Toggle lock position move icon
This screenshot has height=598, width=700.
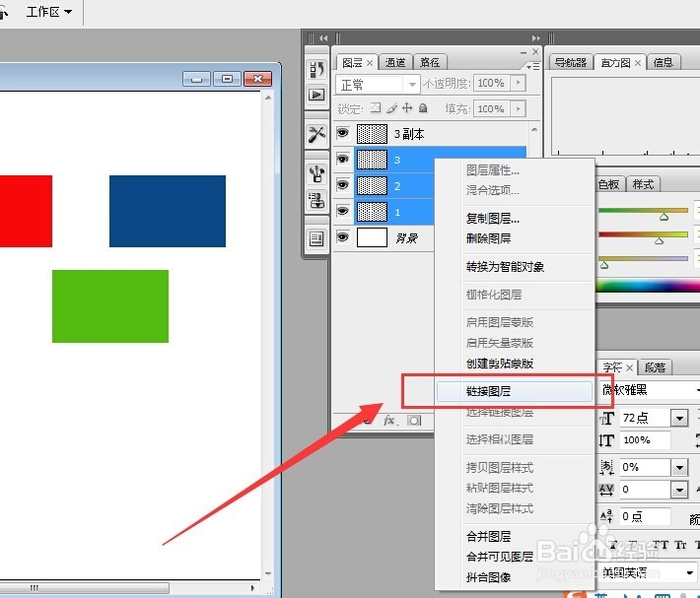click(407, 108)
